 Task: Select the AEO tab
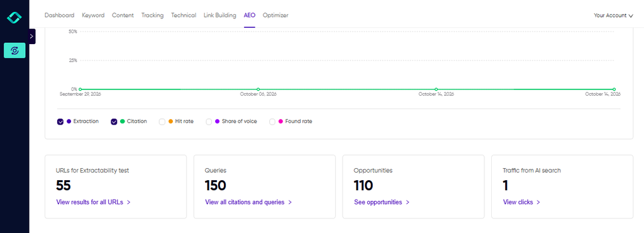(x=249, y=15)
